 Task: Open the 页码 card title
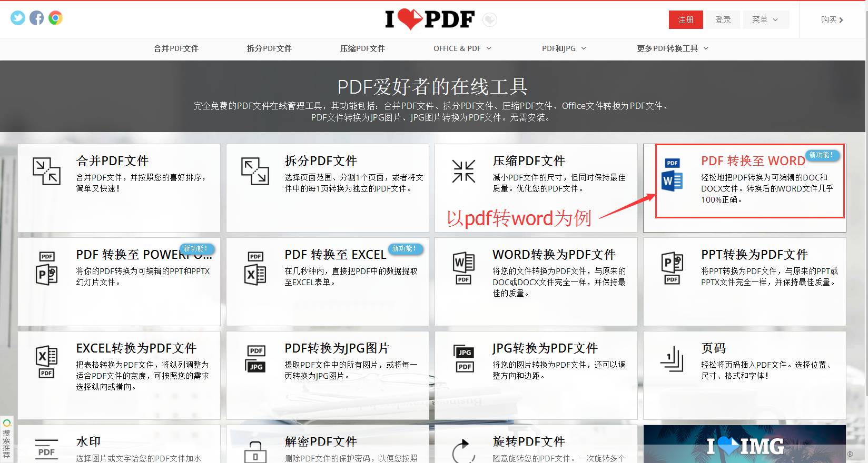[714, 348]
